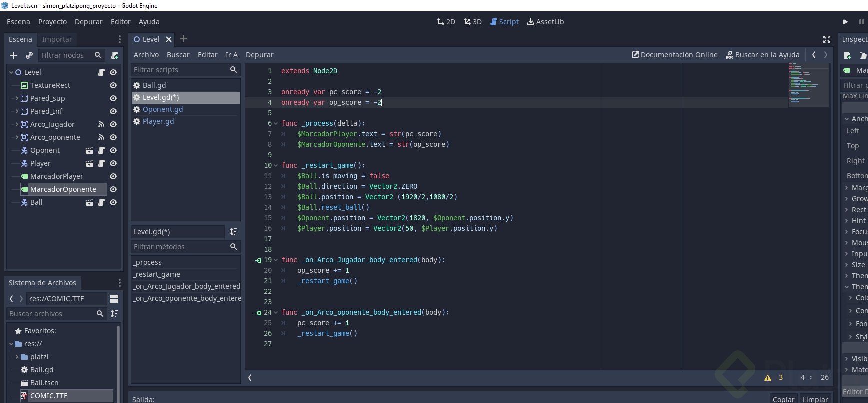Open script icon on Player node
Image resolution: width=868 pixels, height=403 pixels.
(x=101, y=163)
